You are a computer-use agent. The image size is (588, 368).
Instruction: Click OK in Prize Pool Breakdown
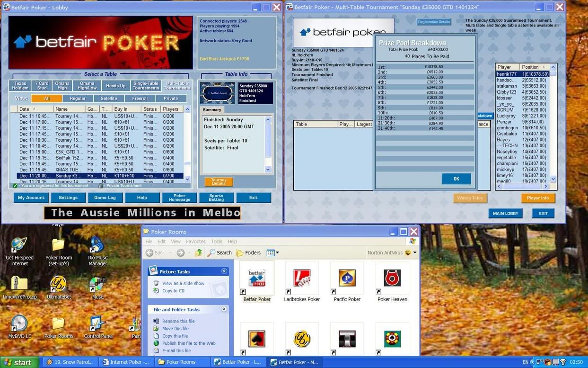[456, 179]
